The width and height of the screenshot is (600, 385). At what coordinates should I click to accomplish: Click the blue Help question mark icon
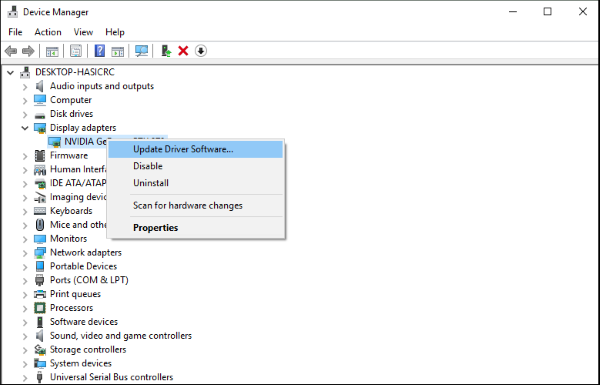[x=99, y=51]
